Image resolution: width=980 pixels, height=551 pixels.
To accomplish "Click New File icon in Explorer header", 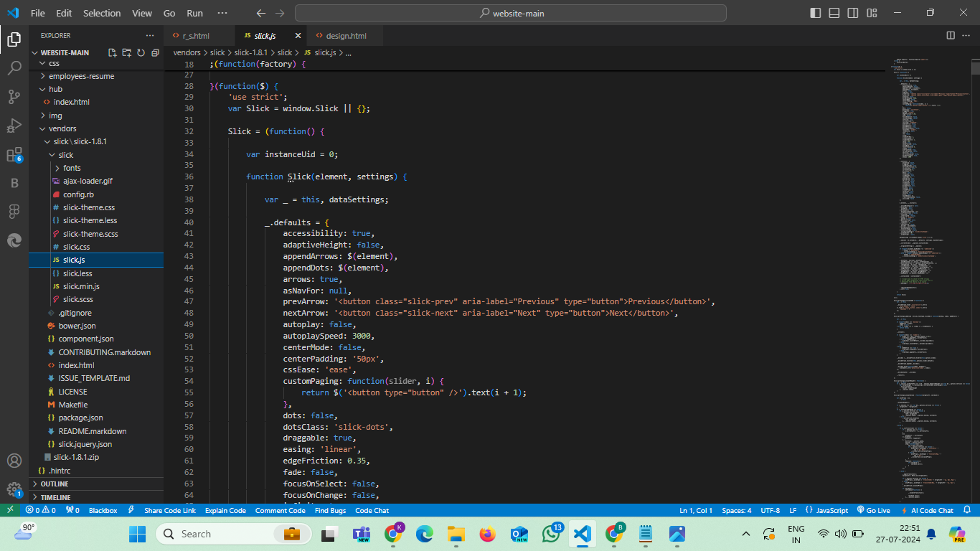I will (x=113, y=53).
